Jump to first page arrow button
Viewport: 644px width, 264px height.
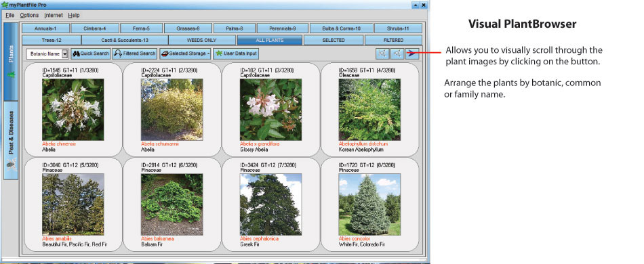coord(382,53)
